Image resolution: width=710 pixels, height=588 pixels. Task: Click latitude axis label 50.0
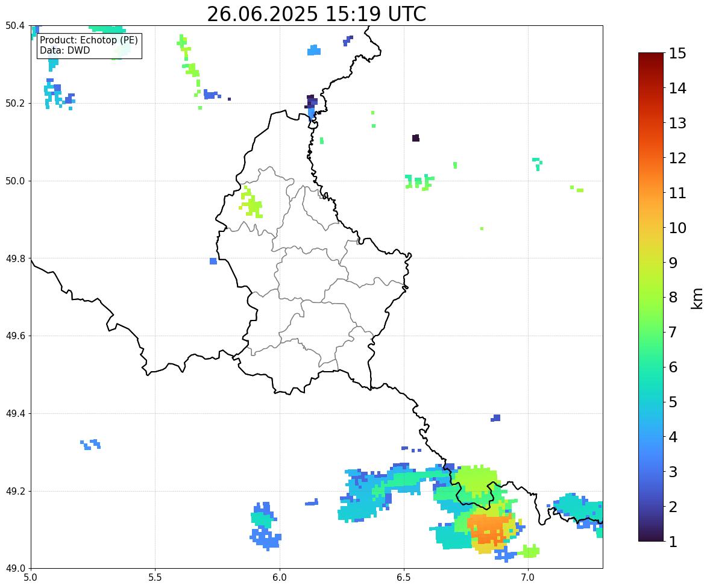14,181
